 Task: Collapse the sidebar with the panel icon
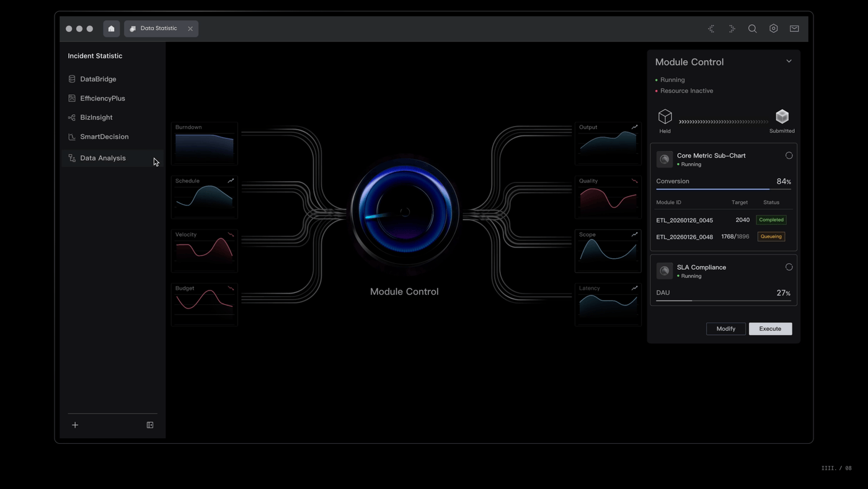(x=150, y=425)
